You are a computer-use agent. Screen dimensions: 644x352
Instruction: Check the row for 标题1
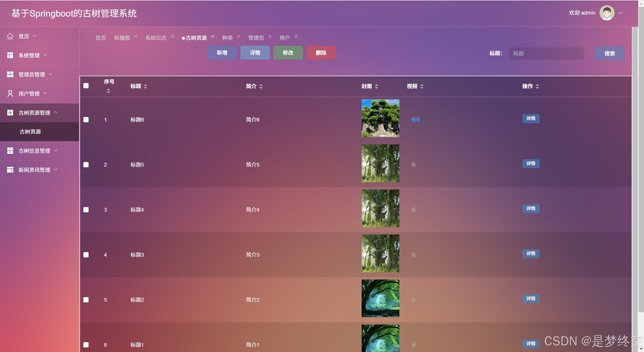coord(86,345)
